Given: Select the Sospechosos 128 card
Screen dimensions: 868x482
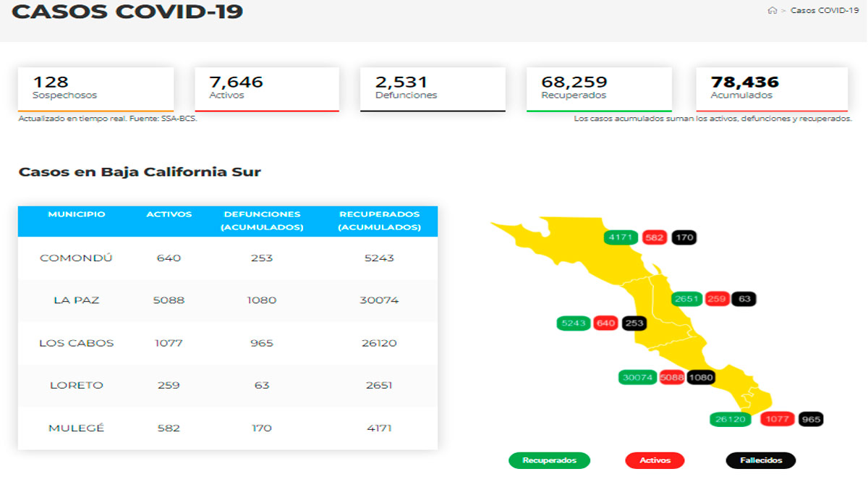Looking at the screenshot, I should 96,89.
